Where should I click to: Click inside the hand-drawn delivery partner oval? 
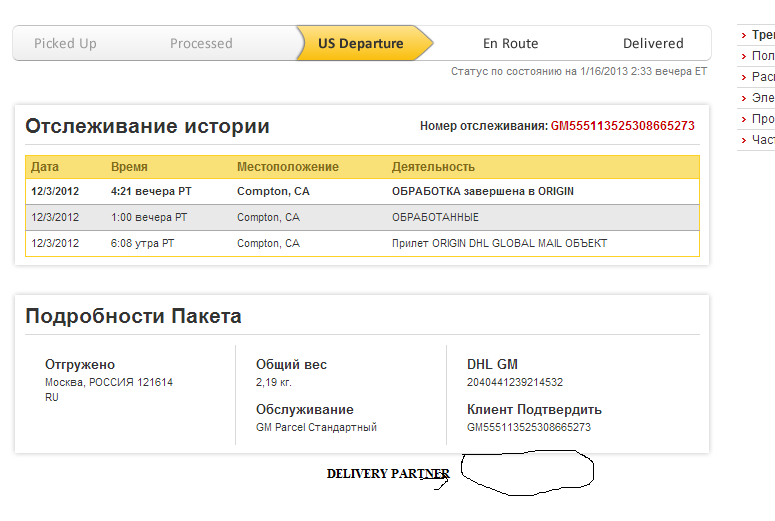(527, 473)
